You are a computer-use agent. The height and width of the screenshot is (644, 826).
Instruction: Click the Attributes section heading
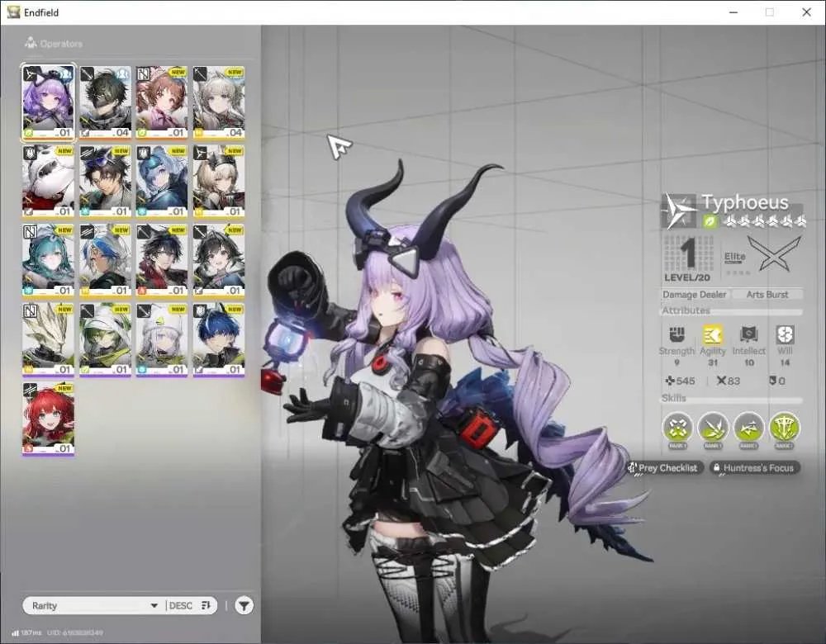[686, 310]
